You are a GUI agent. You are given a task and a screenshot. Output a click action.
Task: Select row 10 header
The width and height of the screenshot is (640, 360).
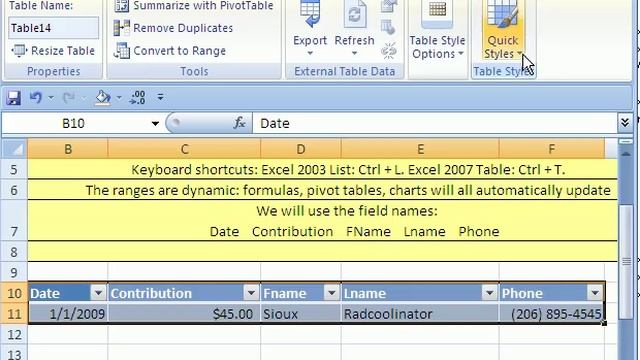14,293
